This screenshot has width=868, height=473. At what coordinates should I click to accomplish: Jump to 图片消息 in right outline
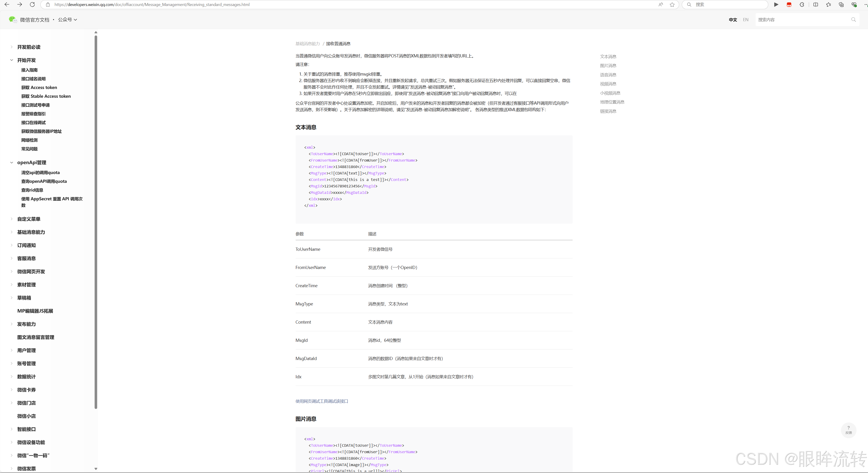[x=608, y=66]
